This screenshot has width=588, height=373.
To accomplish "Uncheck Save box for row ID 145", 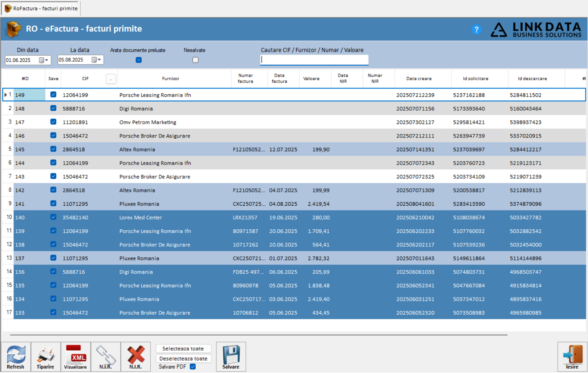I will [x=53, y=149].
